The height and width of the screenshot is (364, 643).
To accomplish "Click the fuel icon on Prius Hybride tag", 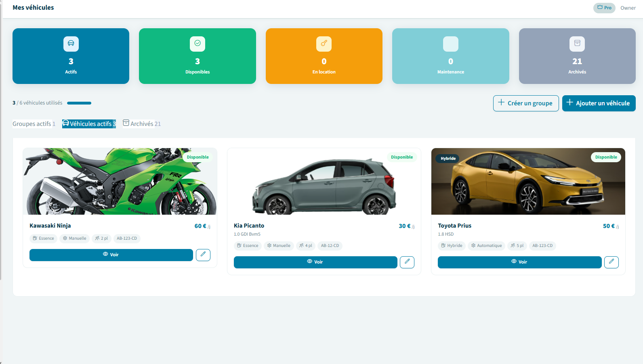I will click(x=443, y=245).
